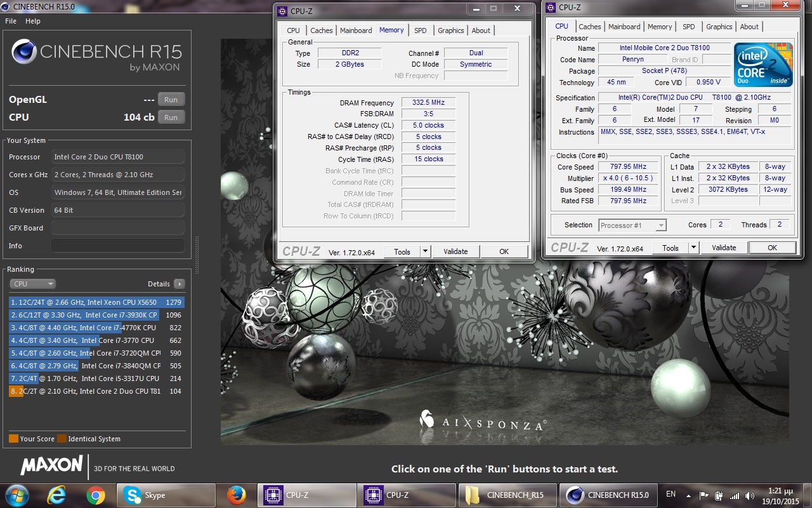The width and height of the screenshot is (812, 508).
Task: Run the CPU benchmark test
Action: coord(171,117)
